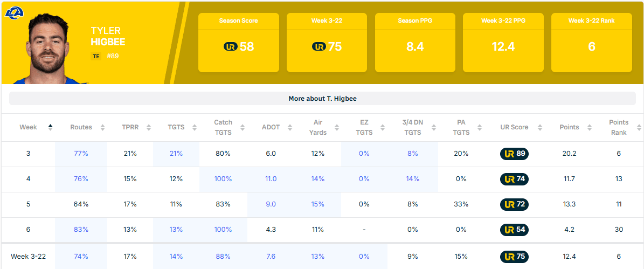The width and height of the screenshot is (644, 269).
Task: Click jersey number #89
Action: (x=113, y=57)
